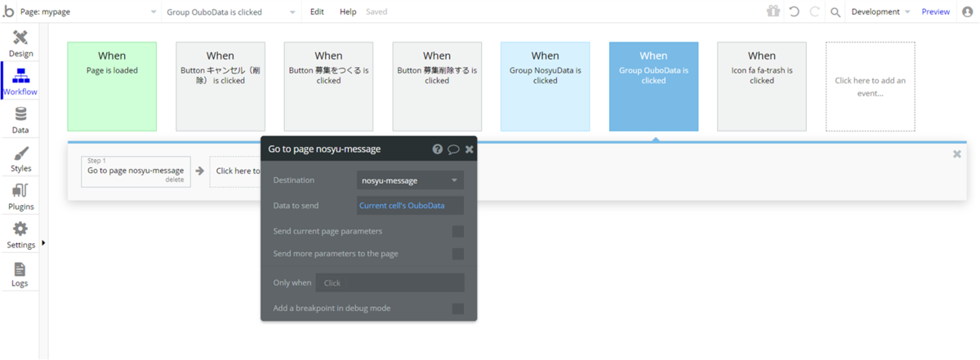Open the Group OuboData is clicked dropdown
980x360 pixels.
point(233,11)
